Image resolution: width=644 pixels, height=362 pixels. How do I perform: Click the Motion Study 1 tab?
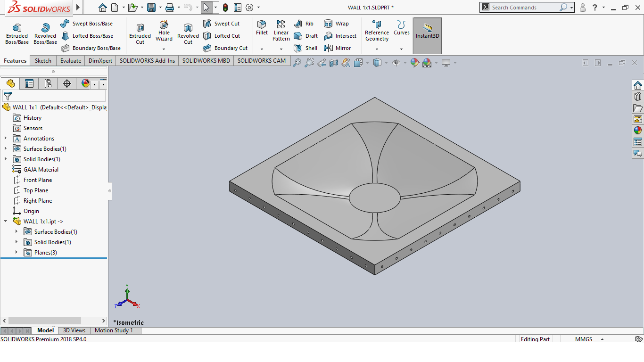click(114, 330)
